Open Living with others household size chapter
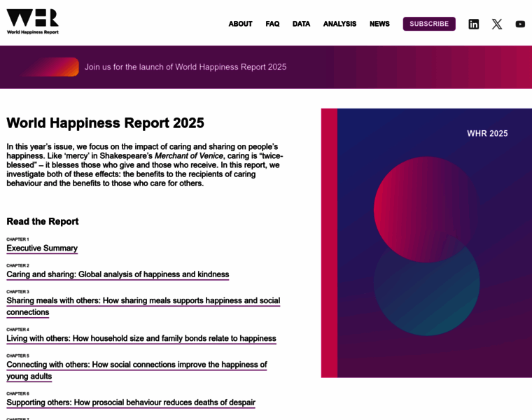 pos(141,338)
